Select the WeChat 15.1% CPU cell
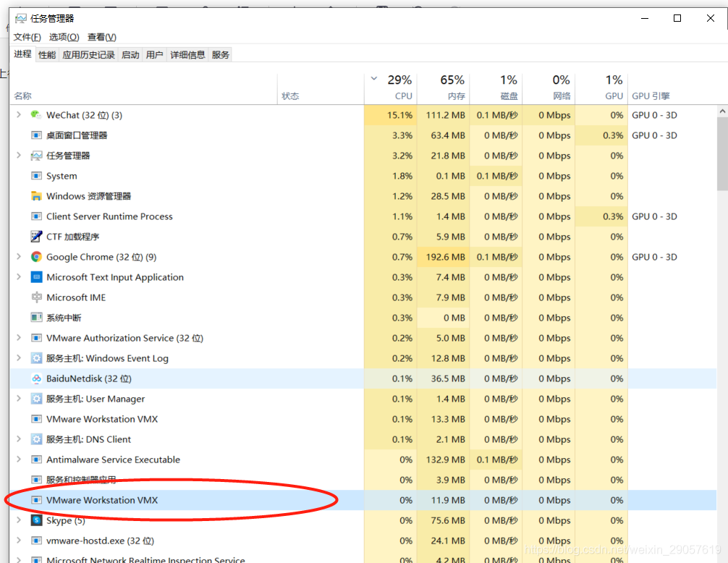728x563 pixels. point(391,115)
